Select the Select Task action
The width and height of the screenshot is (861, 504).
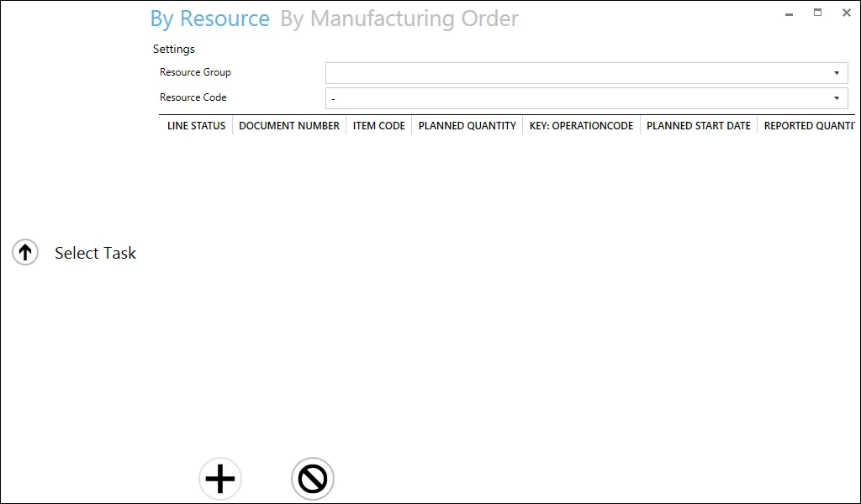point(94,252)
